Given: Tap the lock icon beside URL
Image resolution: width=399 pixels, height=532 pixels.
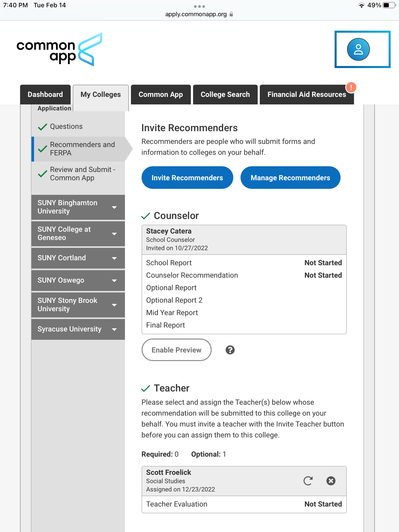Looking at the screenshot, I should (231, 14).
